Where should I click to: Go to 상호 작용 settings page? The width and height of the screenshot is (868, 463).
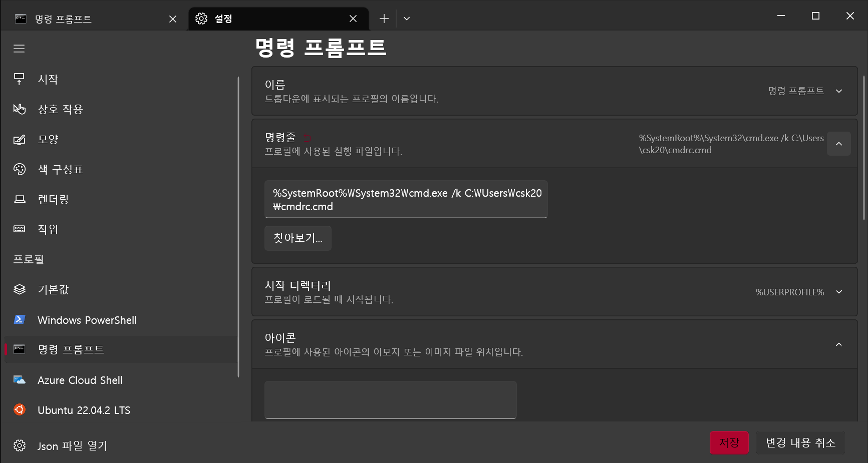tap(120, 109)
